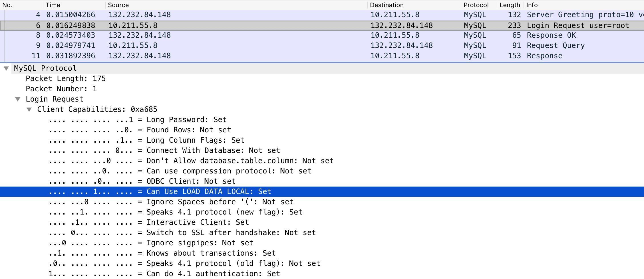This screenshot has height=279, width=644.
Task: Collapse the Client Capabilities expander triangle
Action: coord(29,110)
